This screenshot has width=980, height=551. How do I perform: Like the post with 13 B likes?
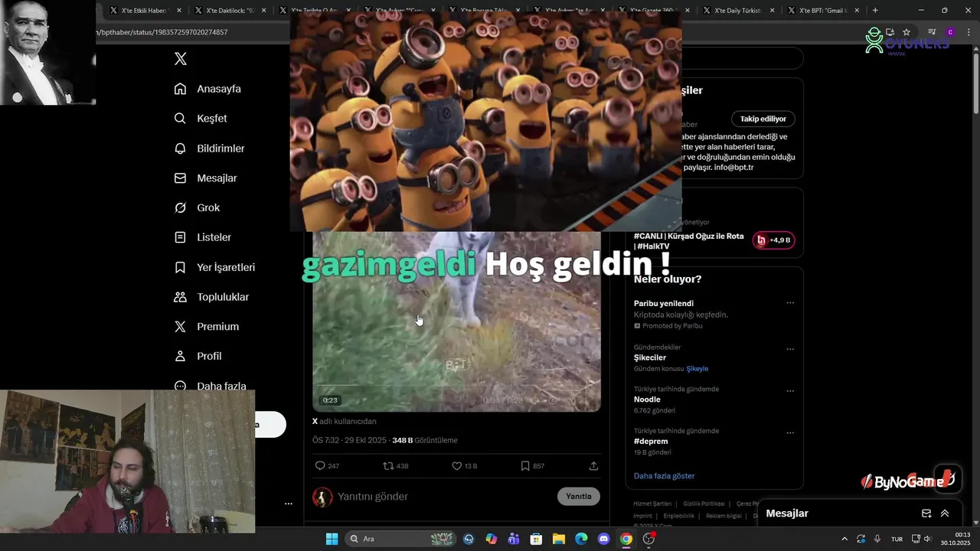(464, 465)
